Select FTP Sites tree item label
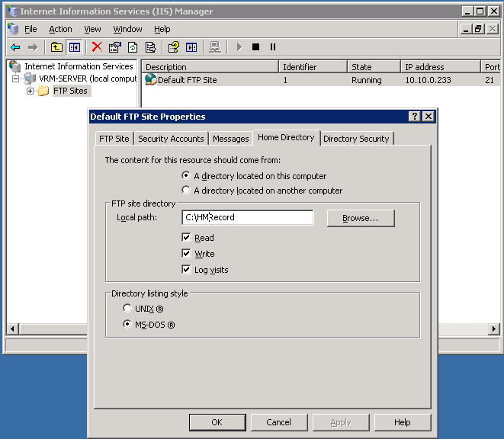 pyautogui.click(x=70, y=91)
